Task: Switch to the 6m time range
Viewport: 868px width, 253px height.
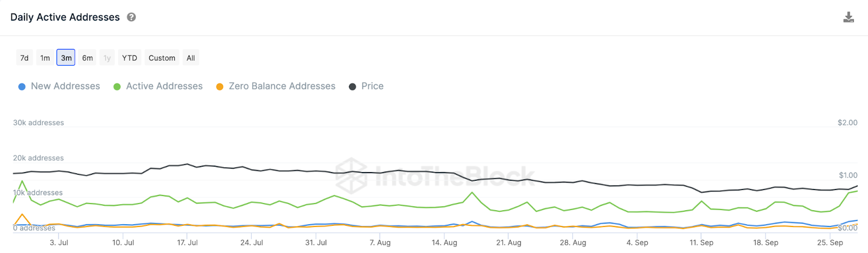Action: coord(87,58)
